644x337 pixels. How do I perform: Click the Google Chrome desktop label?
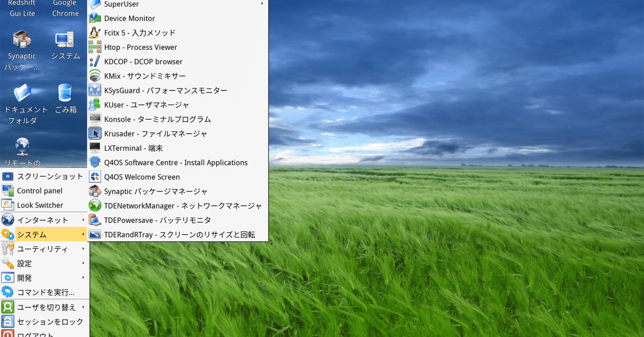pos(65,8)
